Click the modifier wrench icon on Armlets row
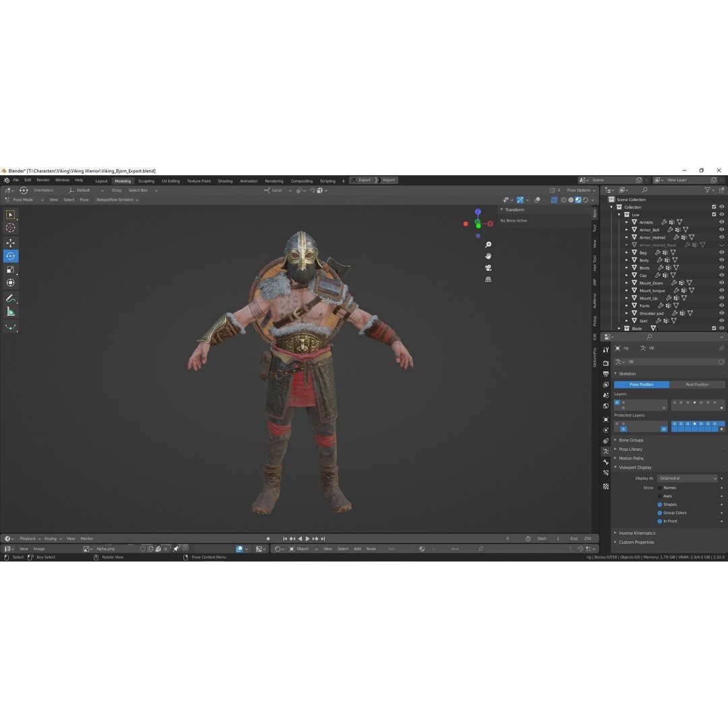Screen dimensions: 728x728 pos(664,222)
